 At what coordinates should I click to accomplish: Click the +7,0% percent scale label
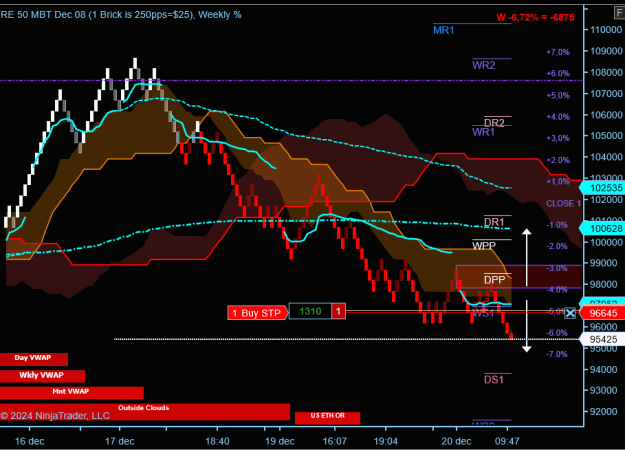[558, 52]
